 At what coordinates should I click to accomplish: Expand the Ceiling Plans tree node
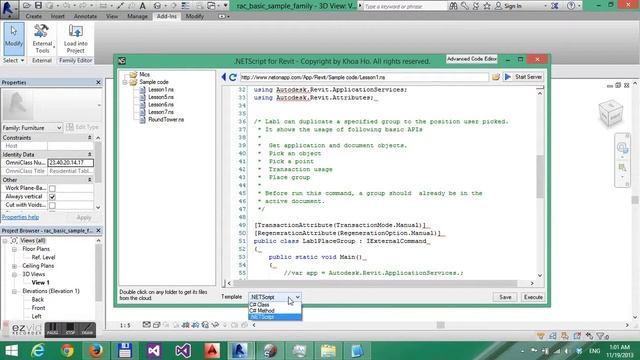click(x=14, y=266)
